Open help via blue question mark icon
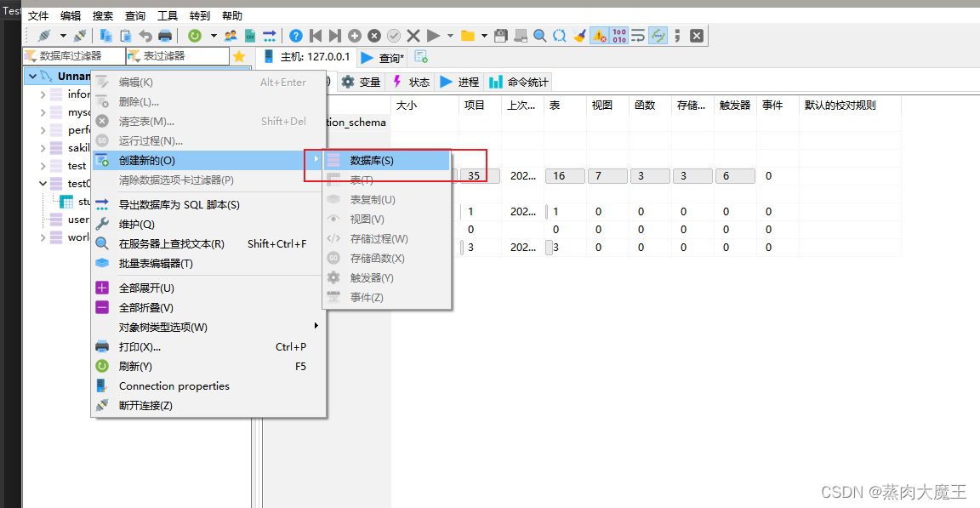 click(296, 36)
